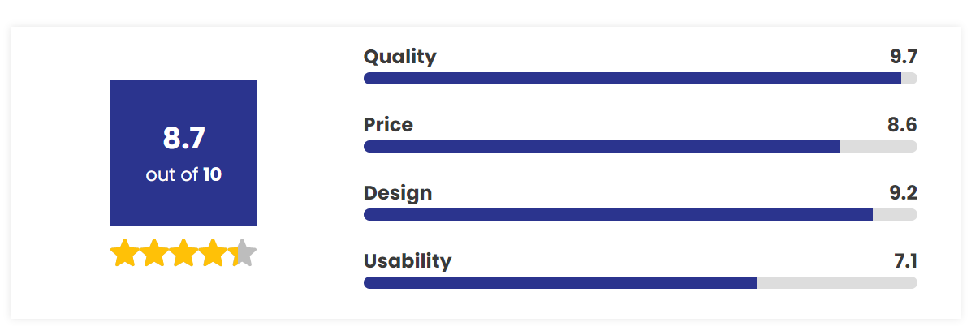Click the 8.6 Price score value

(902, 125)
